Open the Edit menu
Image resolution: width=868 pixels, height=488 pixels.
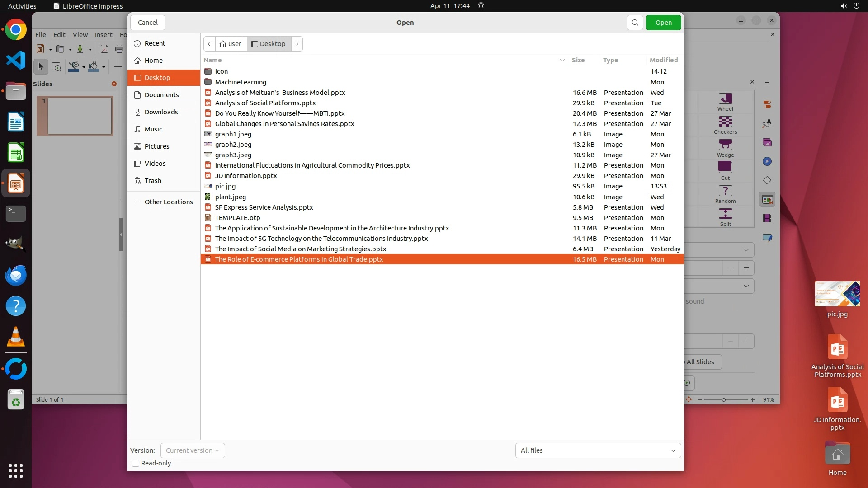[x=59, y=35]
